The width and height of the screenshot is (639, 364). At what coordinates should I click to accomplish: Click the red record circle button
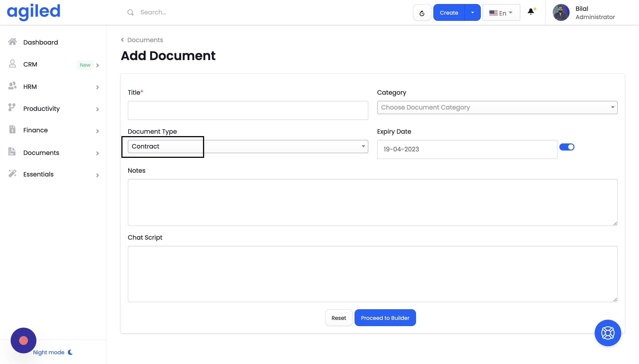coord(24,340)
